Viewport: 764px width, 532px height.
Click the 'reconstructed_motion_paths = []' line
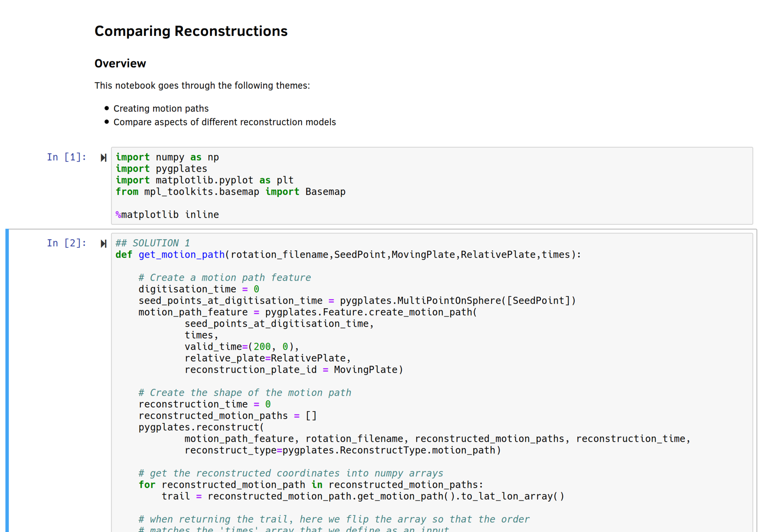click(227, 416)
